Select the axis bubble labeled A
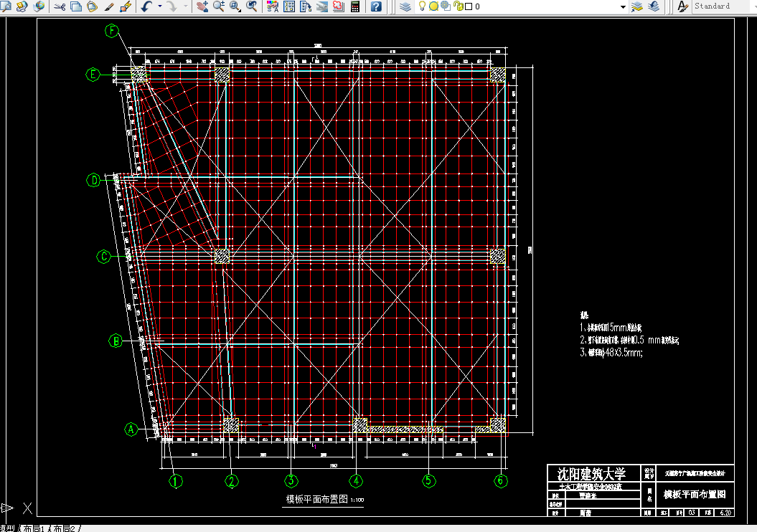 pos(131,429)
